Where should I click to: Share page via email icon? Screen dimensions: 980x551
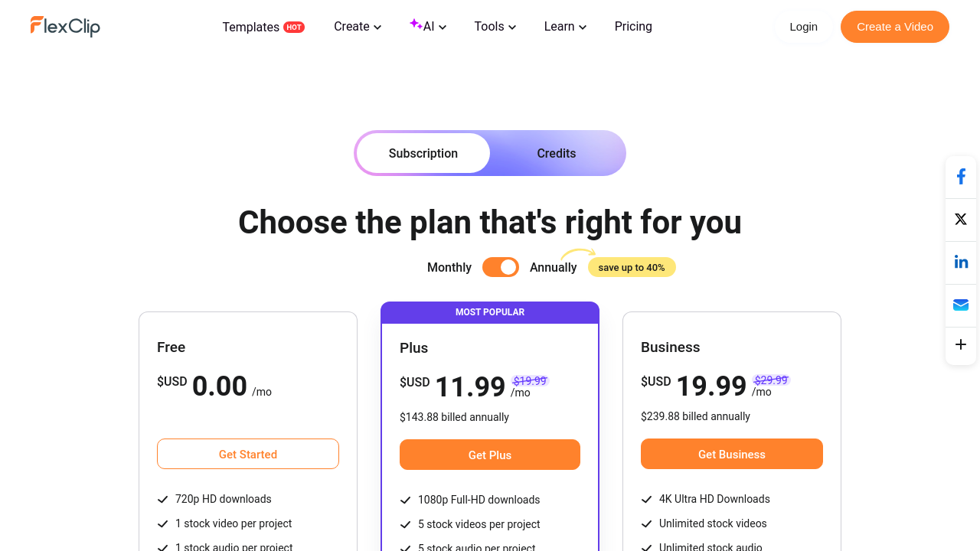pyautogui.click(x=961, y=305)
